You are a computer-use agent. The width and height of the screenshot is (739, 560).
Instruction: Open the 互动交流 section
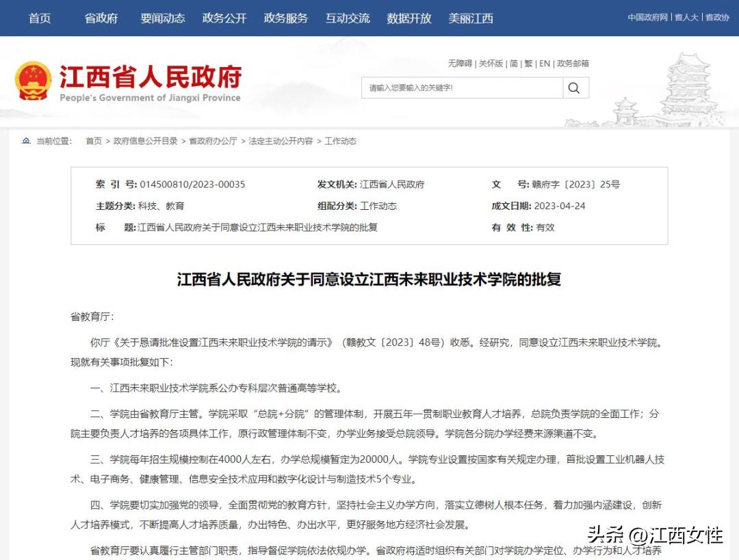[348, 18]
